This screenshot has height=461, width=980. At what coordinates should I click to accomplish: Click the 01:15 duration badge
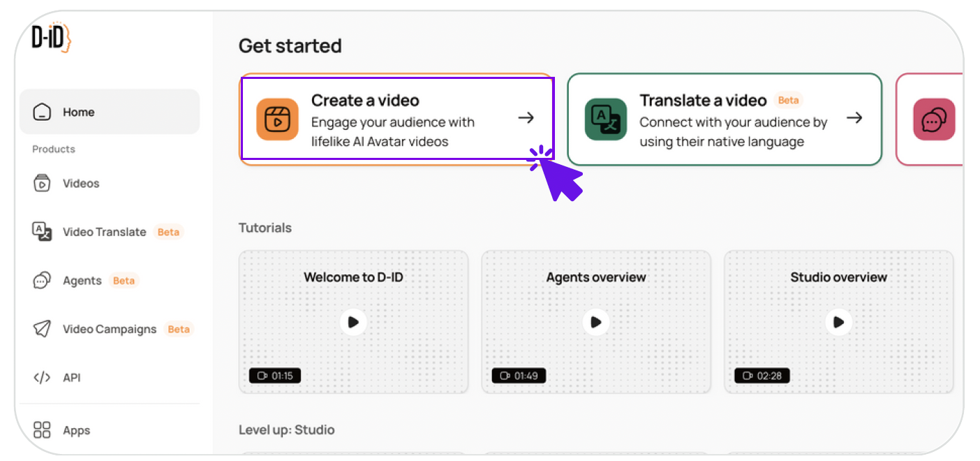coord(275,376)
